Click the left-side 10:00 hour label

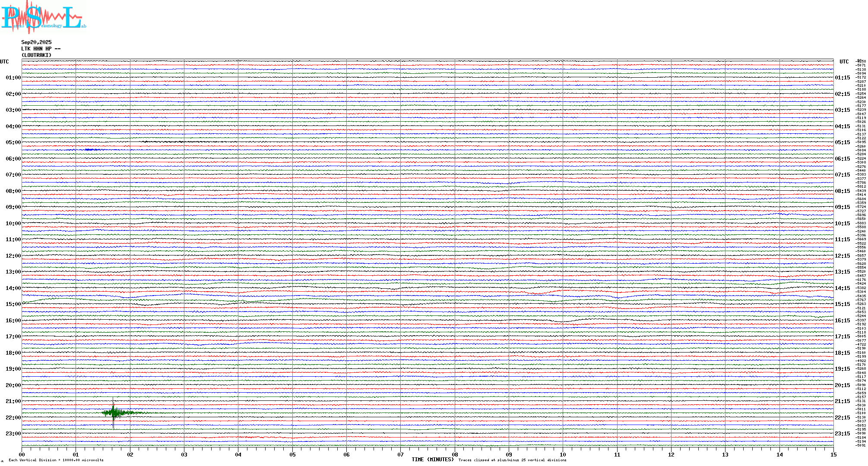tap(13, 224)
